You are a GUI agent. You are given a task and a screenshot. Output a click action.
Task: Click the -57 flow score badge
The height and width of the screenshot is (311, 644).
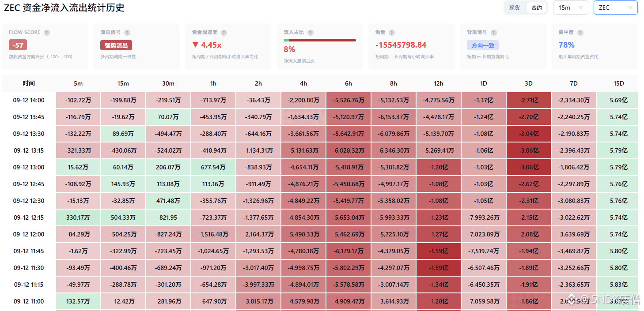tap(18, 45)
